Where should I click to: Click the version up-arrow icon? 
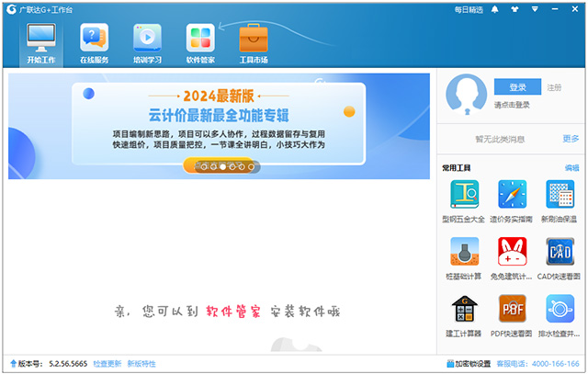[14, 364]
